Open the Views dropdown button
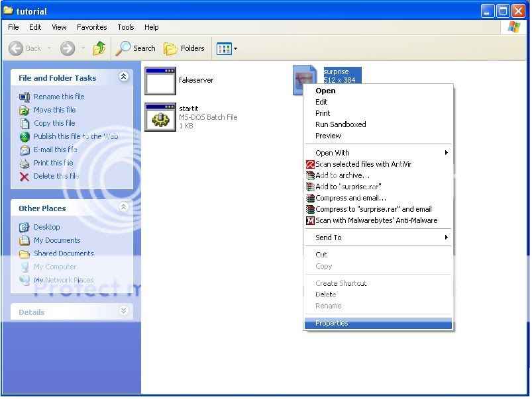 [227, 49]
